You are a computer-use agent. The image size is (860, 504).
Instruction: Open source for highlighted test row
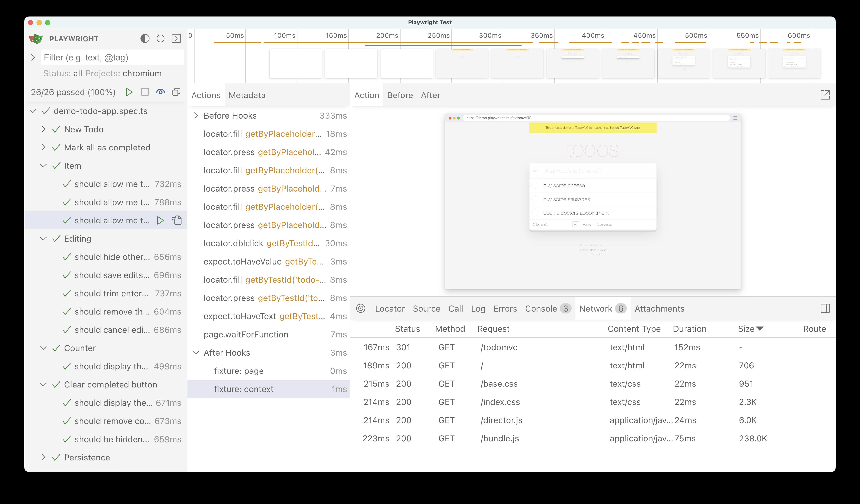click(176, 220)
